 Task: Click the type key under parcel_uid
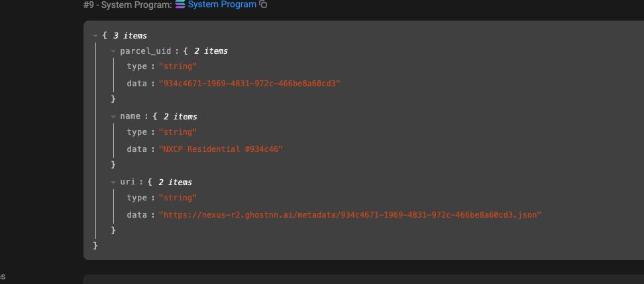(136, 66)
